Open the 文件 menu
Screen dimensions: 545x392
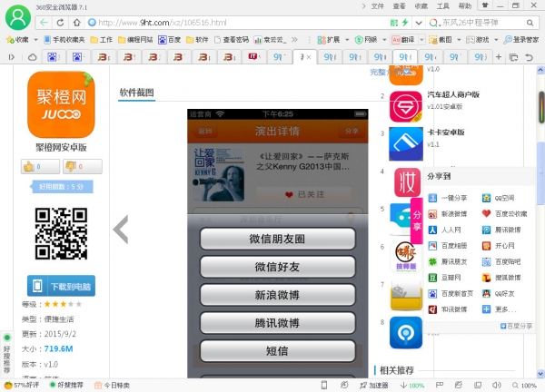pos(378,6)
